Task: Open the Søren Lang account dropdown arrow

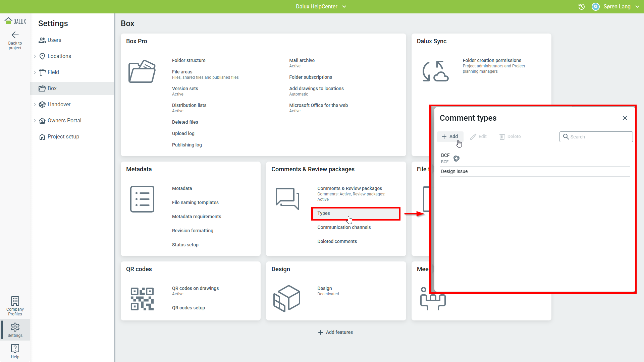Action: [637, 7]
